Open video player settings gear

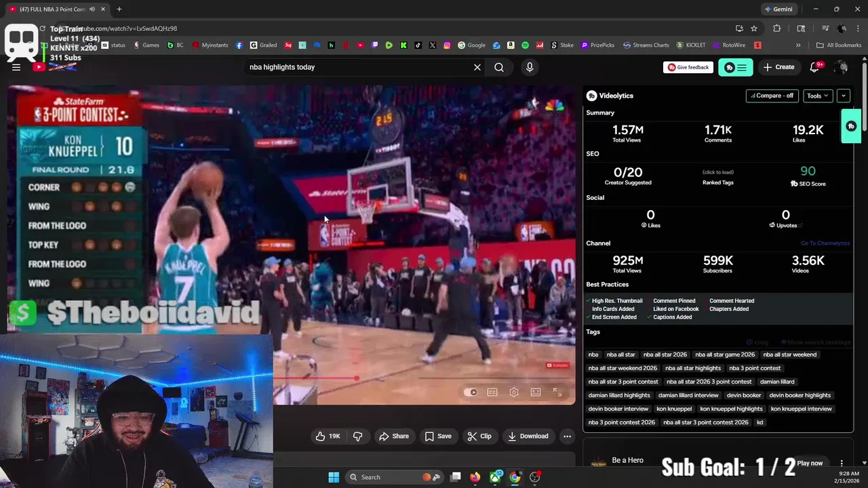tap(514, 392)
